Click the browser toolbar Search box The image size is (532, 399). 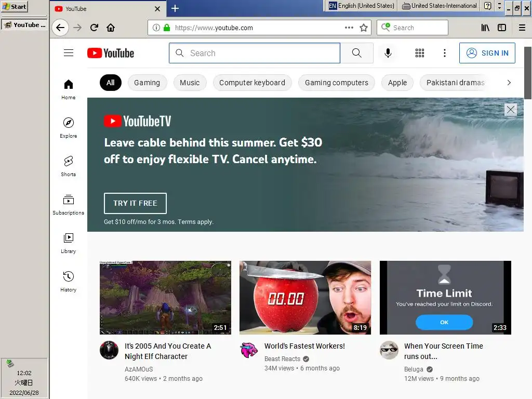(x=412, y=28)
